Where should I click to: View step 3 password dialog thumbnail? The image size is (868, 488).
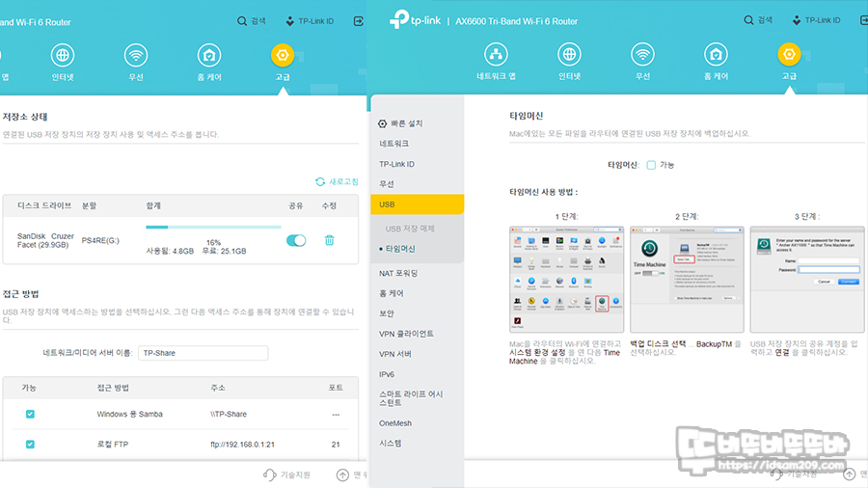807,280
